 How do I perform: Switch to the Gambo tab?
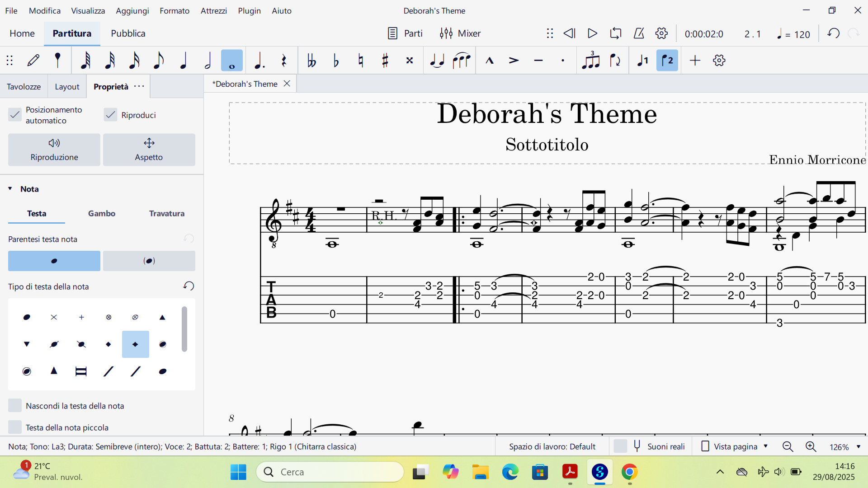click(102, 213)
